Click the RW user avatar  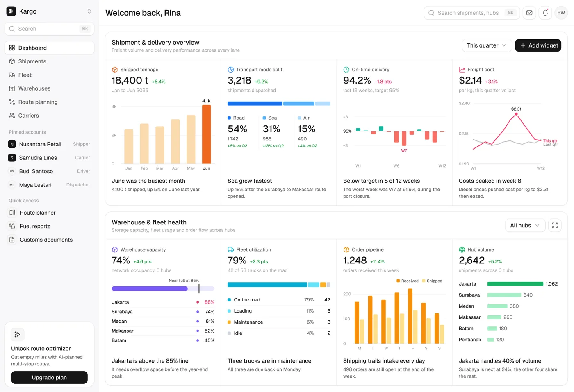tap(561, 13)
